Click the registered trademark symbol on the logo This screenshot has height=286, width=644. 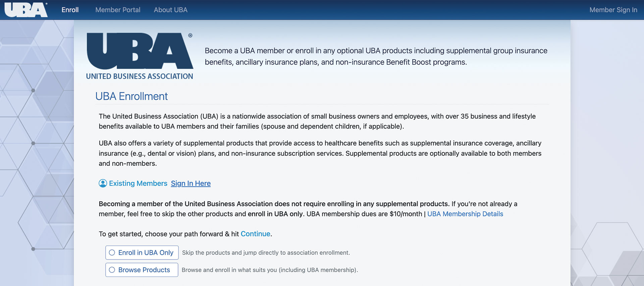[x=191, y=34]
